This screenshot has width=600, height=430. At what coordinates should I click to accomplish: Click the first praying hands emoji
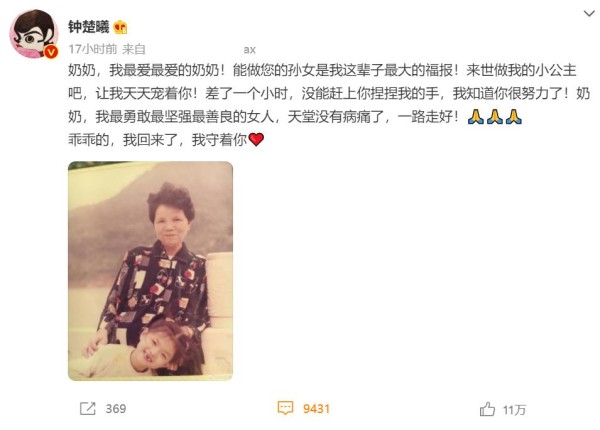pyautogui.click(x=476, y=117)
